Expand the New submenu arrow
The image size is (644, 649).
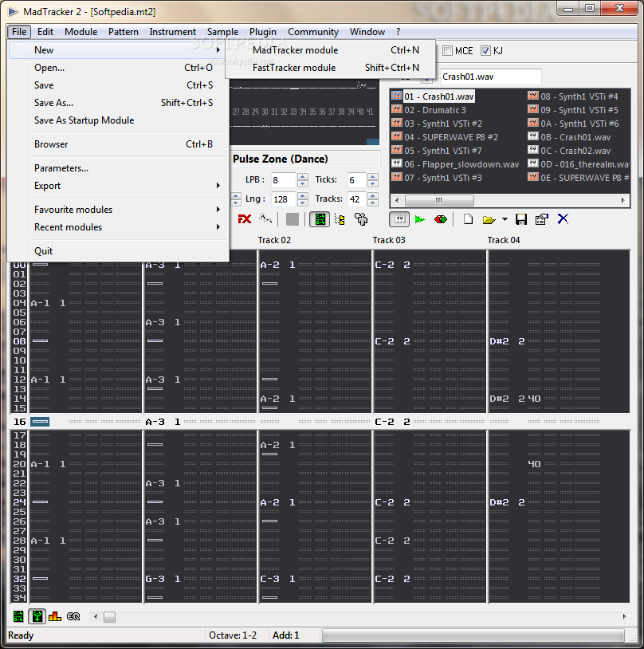pos(218,50)
